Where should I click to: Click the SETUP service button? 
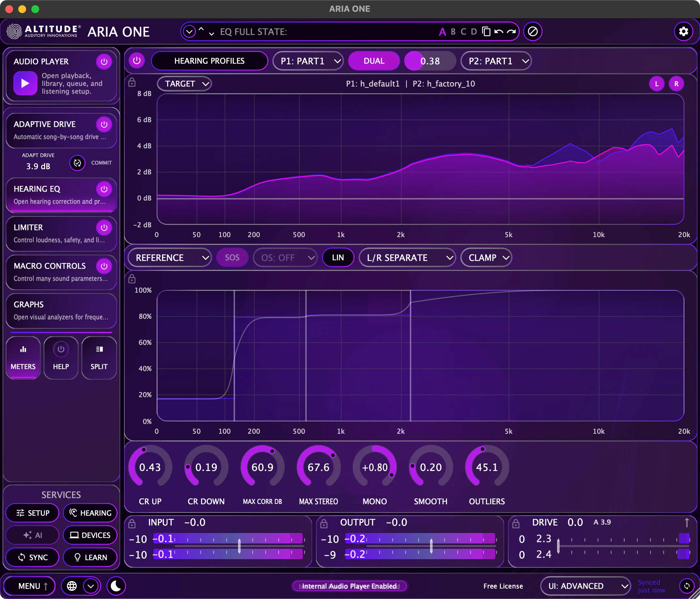coord(33,513)
